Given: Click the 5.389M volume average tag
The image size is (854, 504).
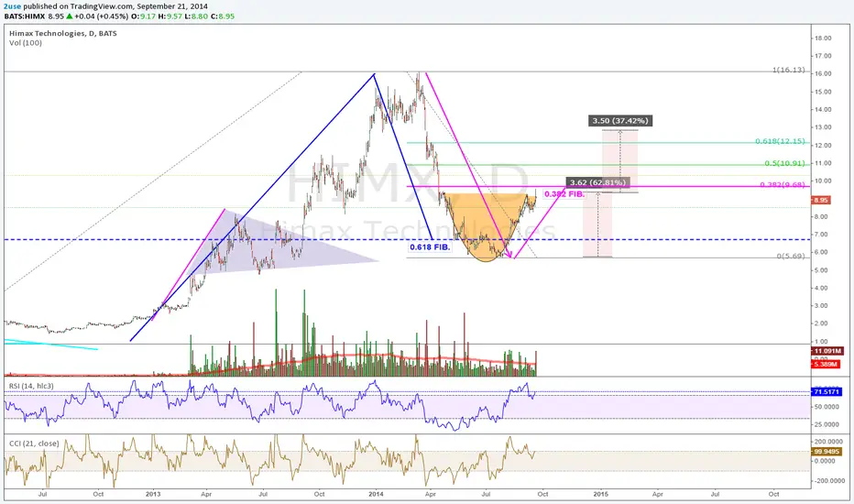Looking at the screenshot, I should [x=826, y=364].
